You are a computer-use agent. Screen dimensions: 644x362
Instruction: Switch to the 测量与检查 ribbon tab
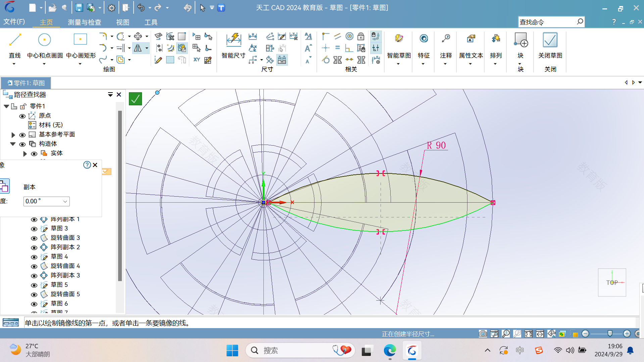[x=85, y=22]
